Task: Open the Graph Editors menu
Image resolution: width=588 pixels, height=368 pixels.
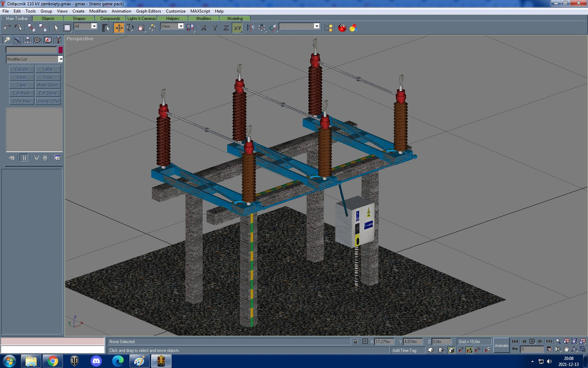Action: [148, 11]
